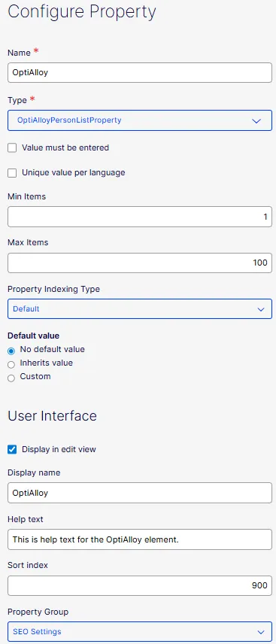Enable Unique value per language checkbox
Screen dimensions: 276x644
coord(12,173)
